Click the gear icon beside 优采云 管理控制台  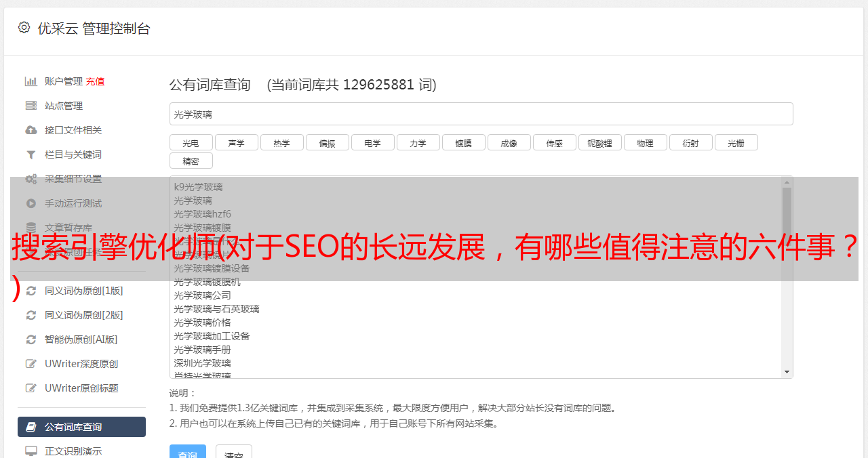24,28
